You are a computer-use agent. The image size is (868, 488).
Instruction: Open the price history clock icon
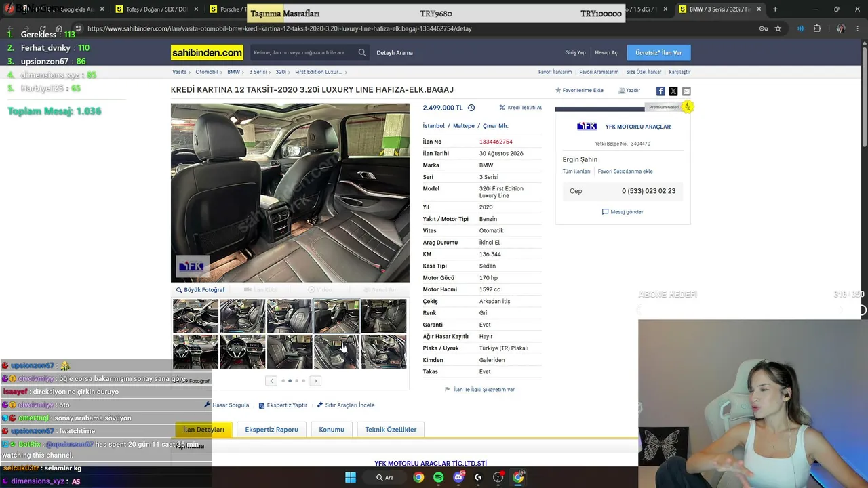point(471,108)
